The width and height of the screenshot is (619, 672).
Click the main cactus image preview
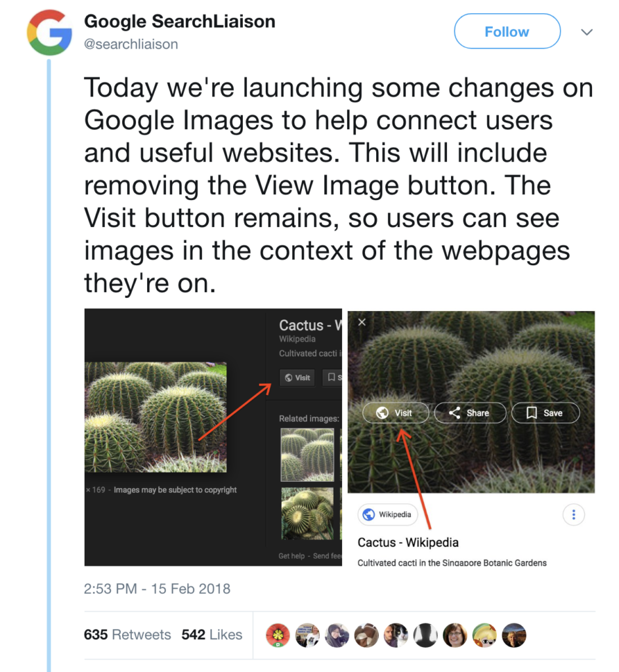coord(156,418)
